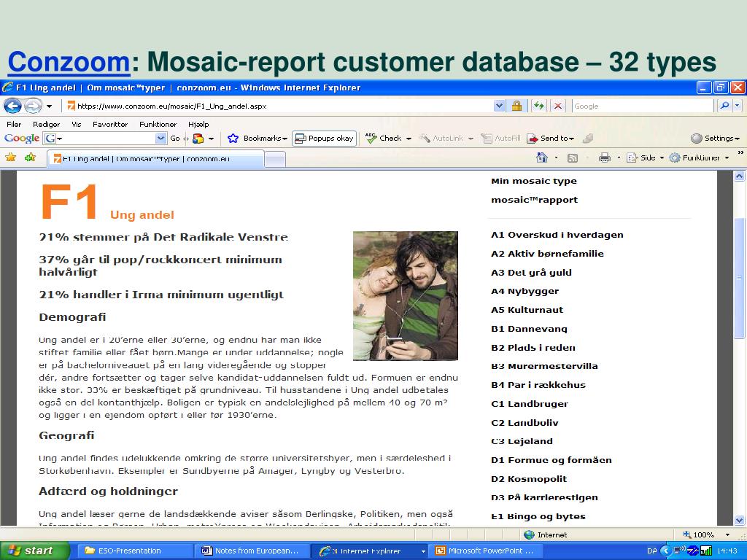
Task: Open the Funktioner gear tools menu
Action: 699,157
